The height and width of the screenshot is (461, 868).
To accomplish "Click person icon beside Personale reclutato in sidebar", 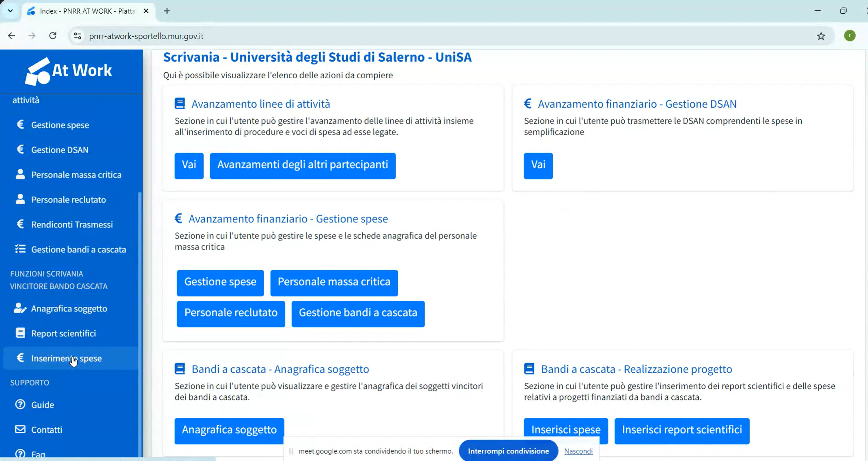I will click(x=20, y=199).
